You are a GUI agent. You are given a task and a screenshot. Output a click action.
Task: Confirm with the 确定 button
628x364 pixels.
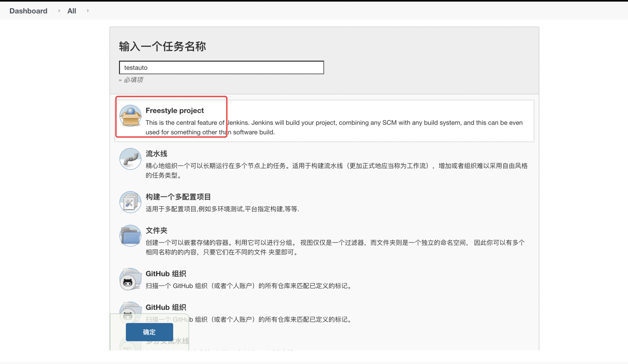(x=149, y=332)
